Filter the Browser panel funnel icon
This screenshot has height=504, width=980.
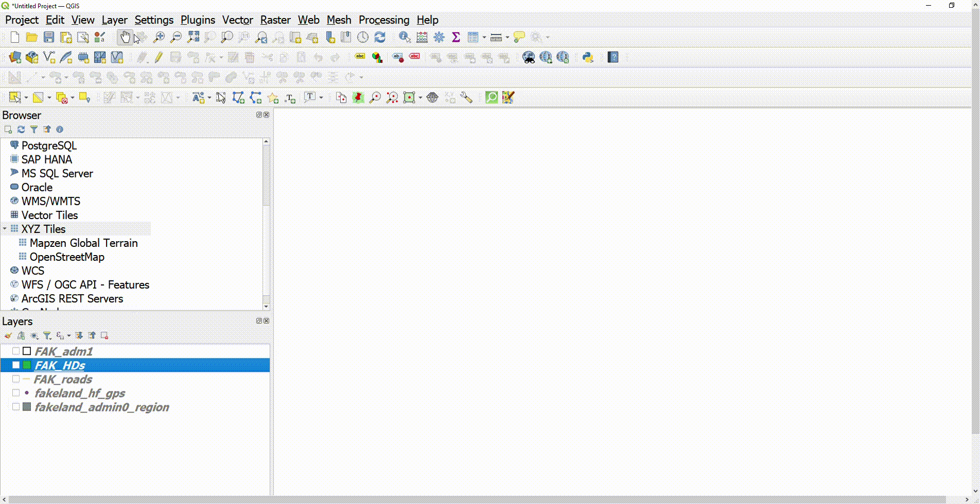(x=34, y=130)
